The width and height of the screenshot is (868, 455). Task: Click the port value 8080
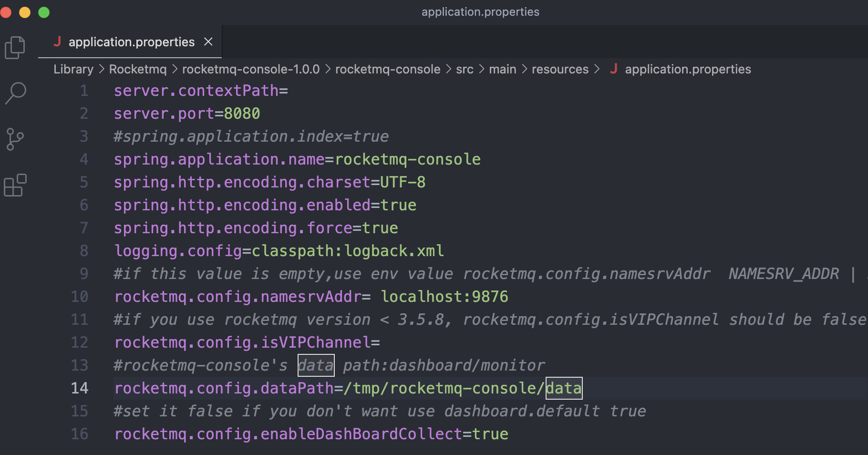[x=242, y=114]
